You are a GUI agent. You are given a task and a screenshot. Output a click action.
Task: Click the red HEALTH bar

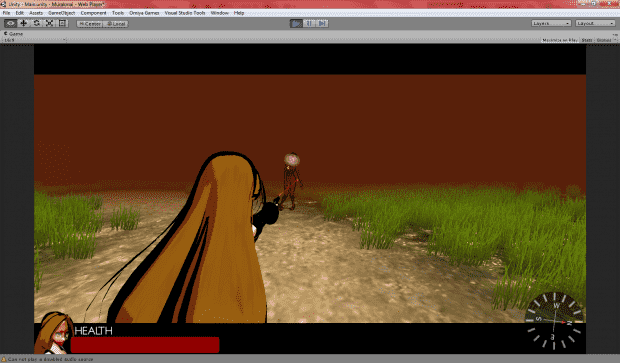[x=145, y=345]
